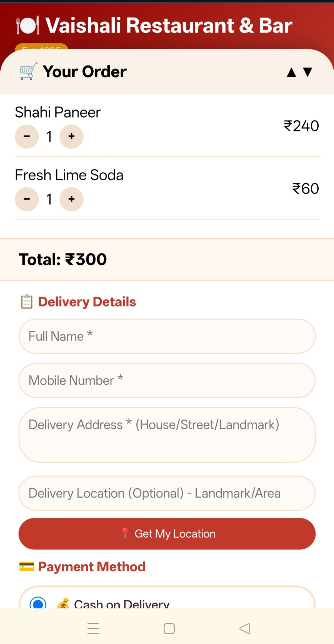Click the Mobile Number field
This screenshot has width=334, height=644.
coord(167,380)
